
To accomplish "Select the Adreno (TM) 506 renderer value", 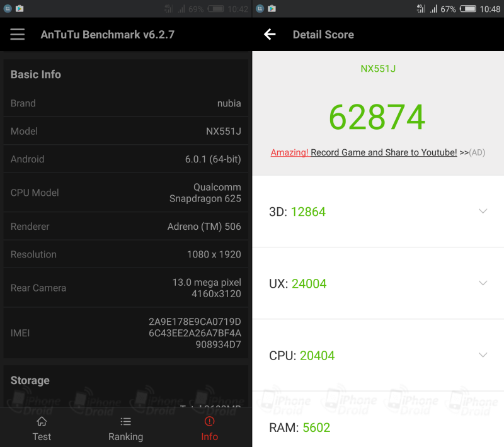I will tap(204, 227).
